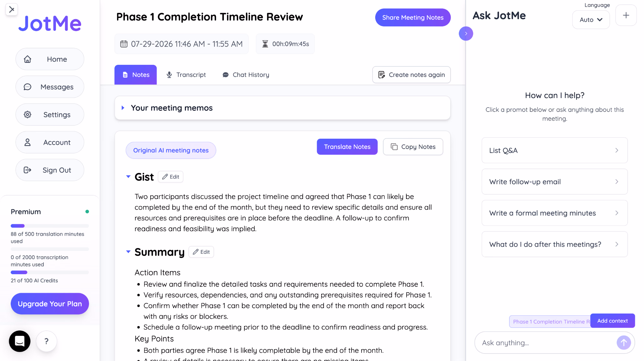Image resolution: width=644 pixels, height=361 pixels.
Task: Edit the Gist section
Action: [x=170, y=177]
